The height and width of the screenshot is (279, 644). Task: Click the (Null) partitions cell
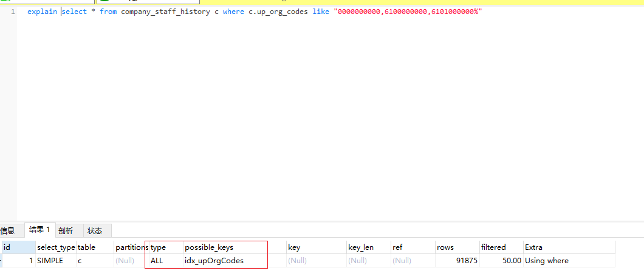[131, 261]
